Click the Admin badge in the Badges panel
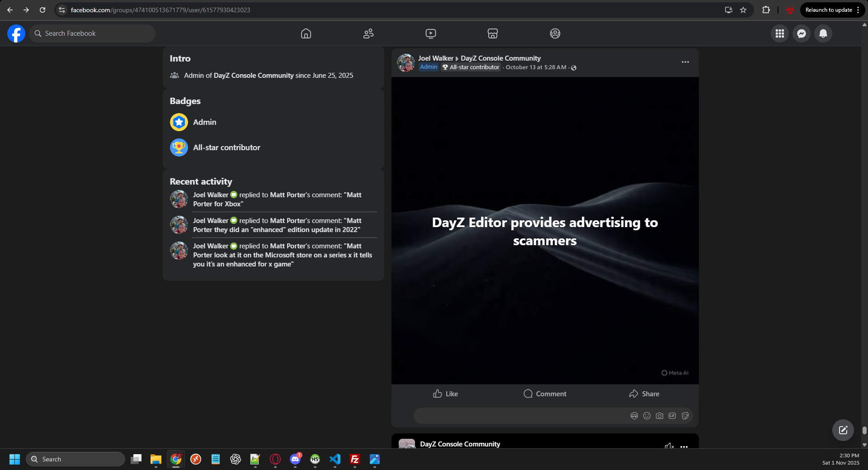Viewport: 868px width, 470px height. [193, 122]
